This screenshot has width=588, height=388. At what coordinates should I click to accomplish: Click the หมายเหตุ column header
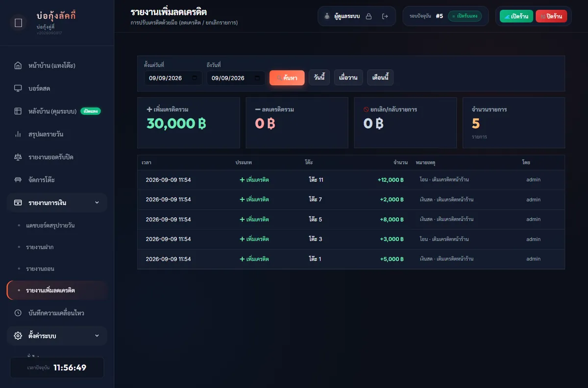425,162
